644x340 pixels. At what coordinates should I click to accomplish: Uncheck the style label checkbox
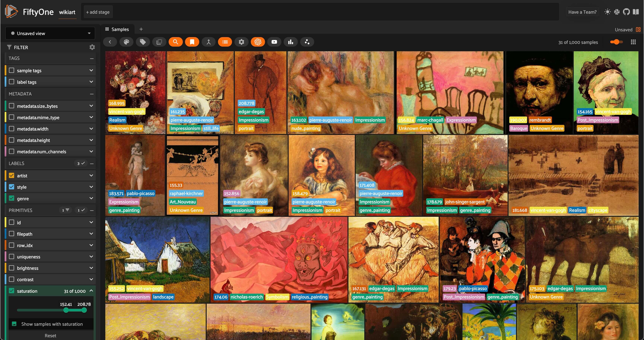(x=12, y=187)
